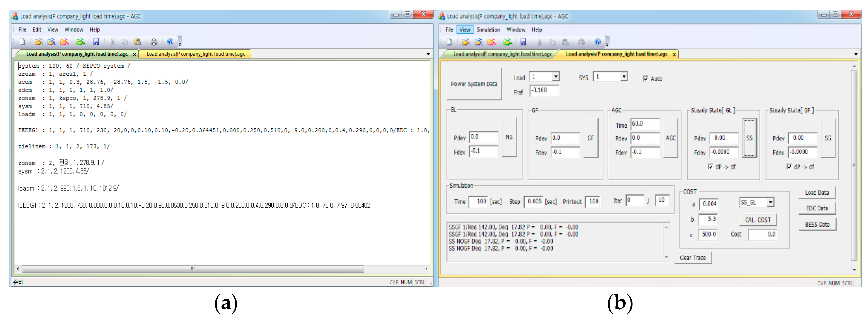Uncheck the Auto checkbox

click(645, 79)
